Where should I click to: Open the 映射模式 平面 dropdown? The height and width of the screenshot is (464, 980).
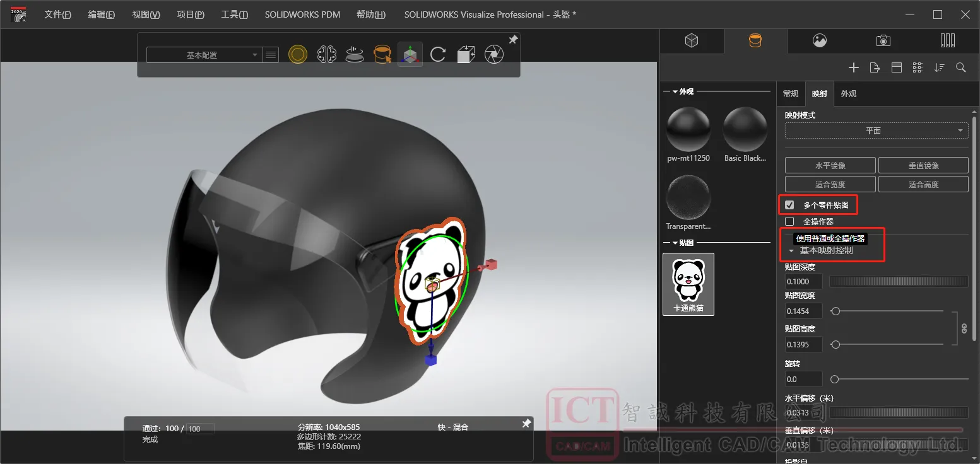[x=877, y=130]
